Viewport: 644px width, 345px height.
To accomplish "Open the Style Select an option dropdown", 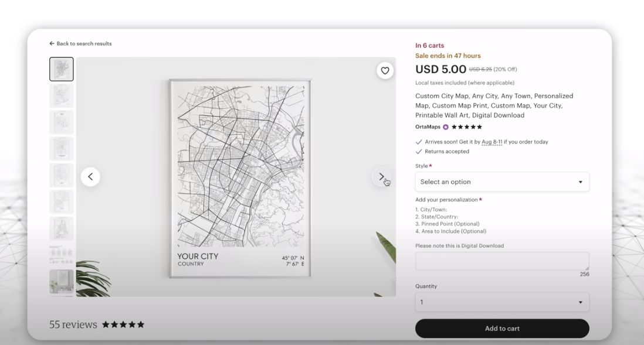I will [x=502, y=182].
